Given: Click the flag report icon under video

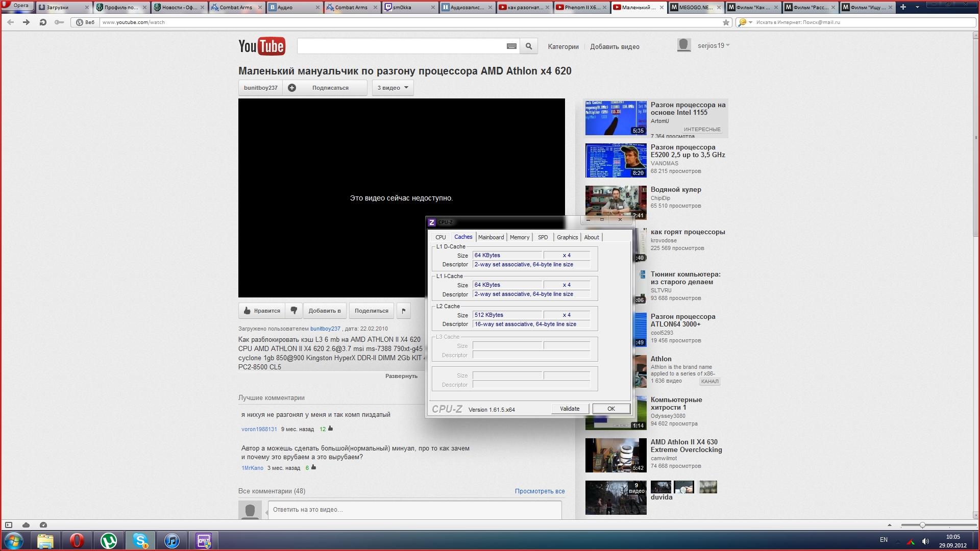Looking at the screenshot, I should click(403, 310).
